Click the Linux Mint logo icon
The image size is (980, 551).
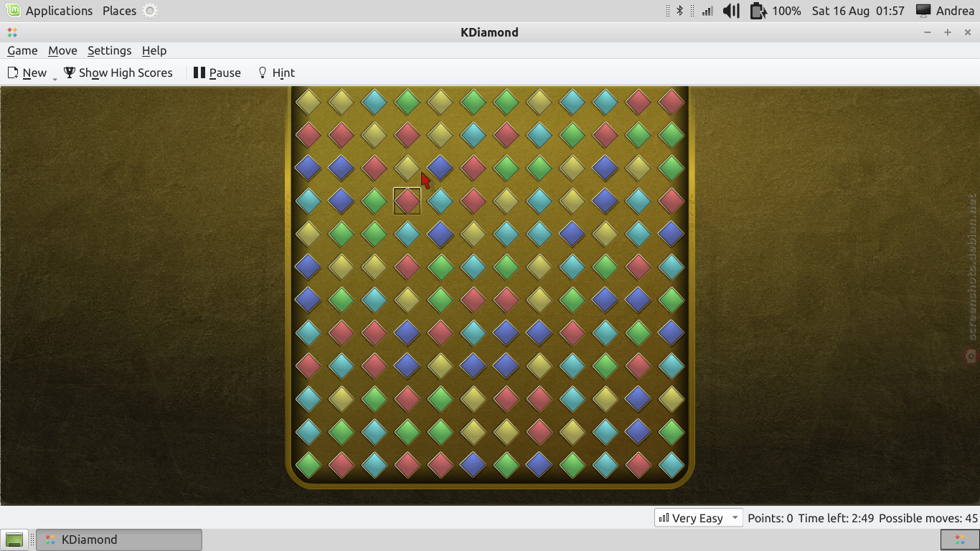(13, 11)
